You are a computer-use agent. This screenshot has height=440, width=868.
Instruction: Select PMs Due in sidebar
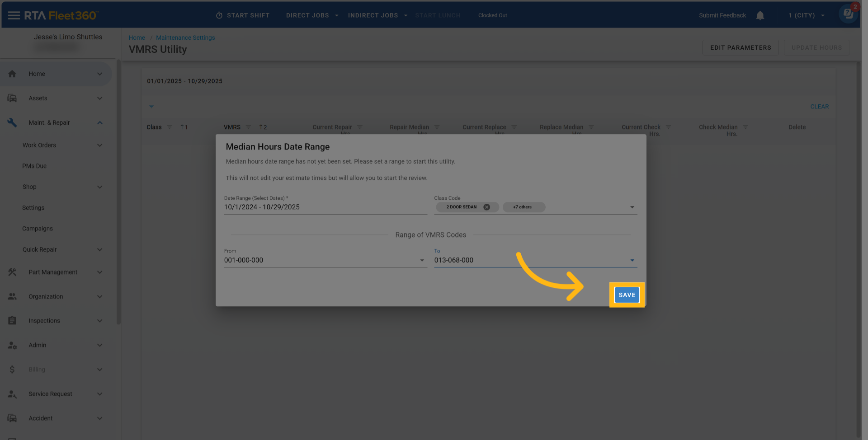pos(34,166)
